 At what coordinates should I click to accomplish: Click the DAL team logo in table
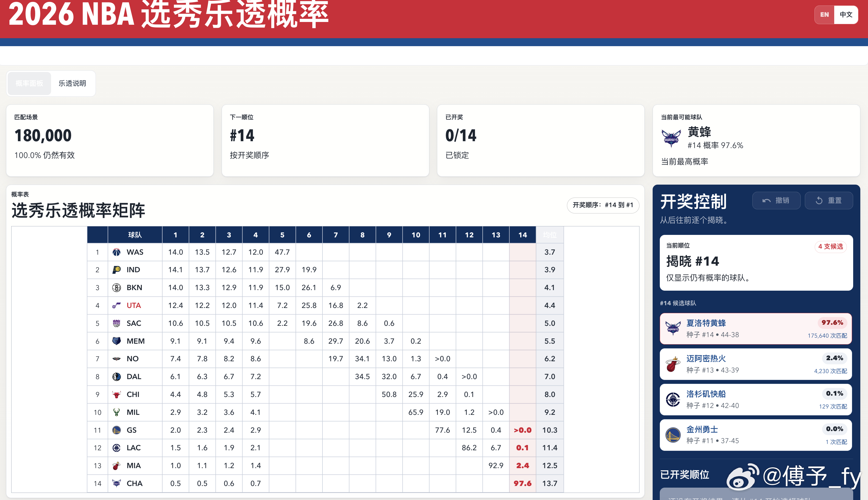click(116, 376)
